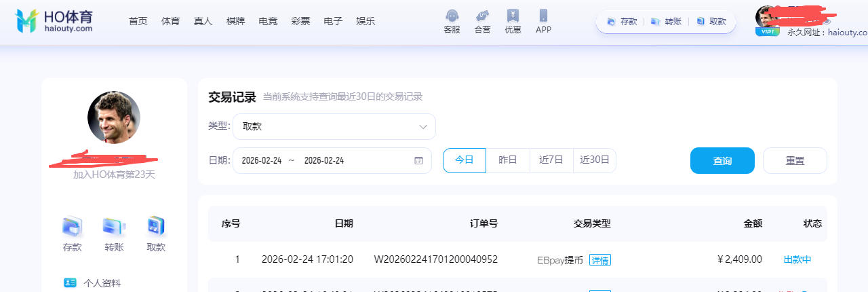Click the HO体育 logo
This screenshot has height=292, width=868.
(x=53, y=21)
